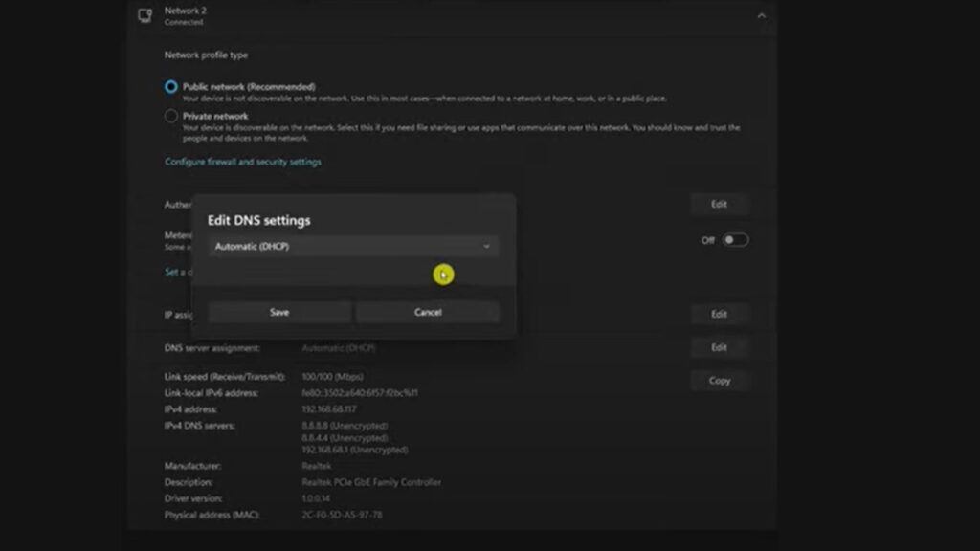Select Public network (Recommended) radio button
The image size is (980, 551).
(x=171, y=87)
